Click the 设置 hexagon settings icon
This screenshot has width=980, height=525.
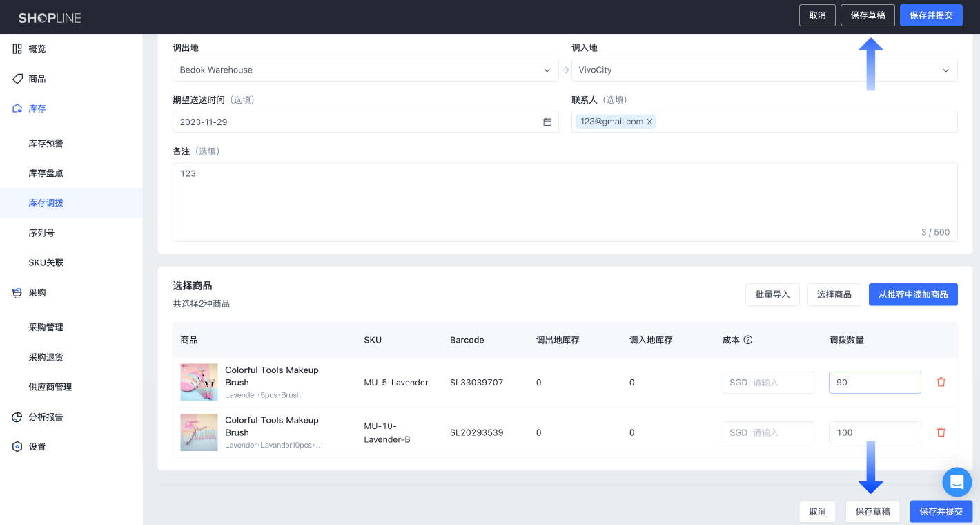pyautogui.click(x=17, y=447)
